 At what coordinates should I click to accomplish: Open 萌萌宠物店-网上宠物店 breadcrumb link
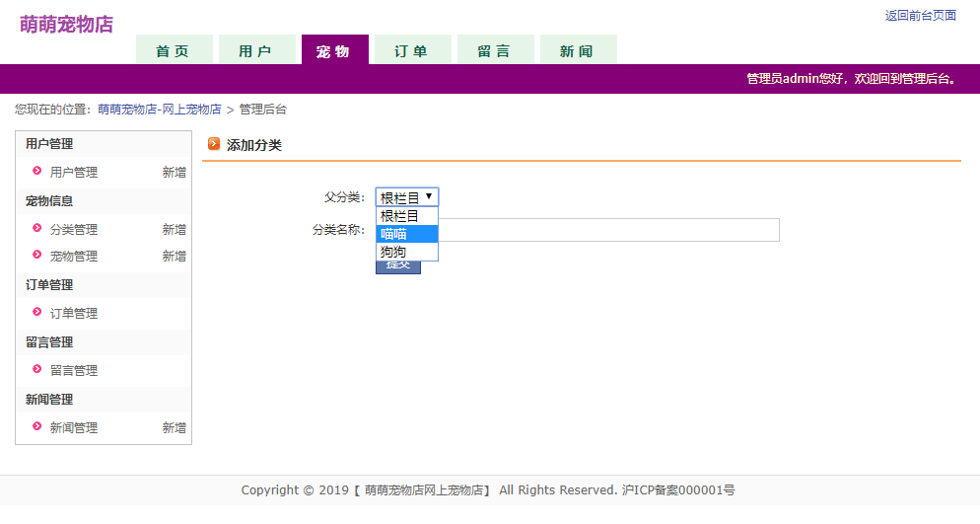coord(160,110)
